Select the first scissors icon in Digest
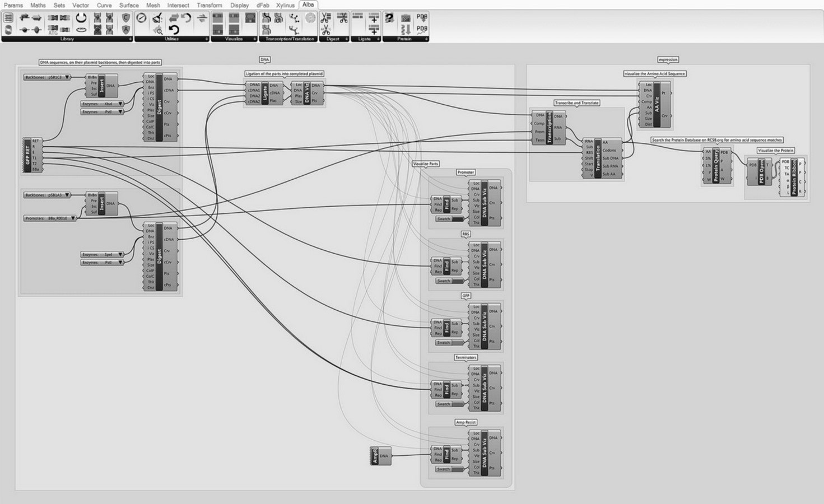824x504 pixels. [x=325, y=18]
